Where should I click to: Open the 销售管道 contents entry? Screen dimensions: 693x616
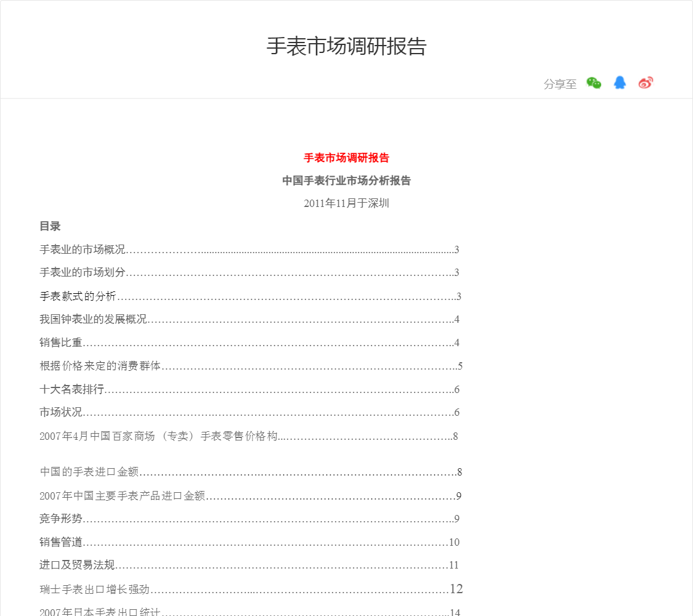(x=61, y=542)
